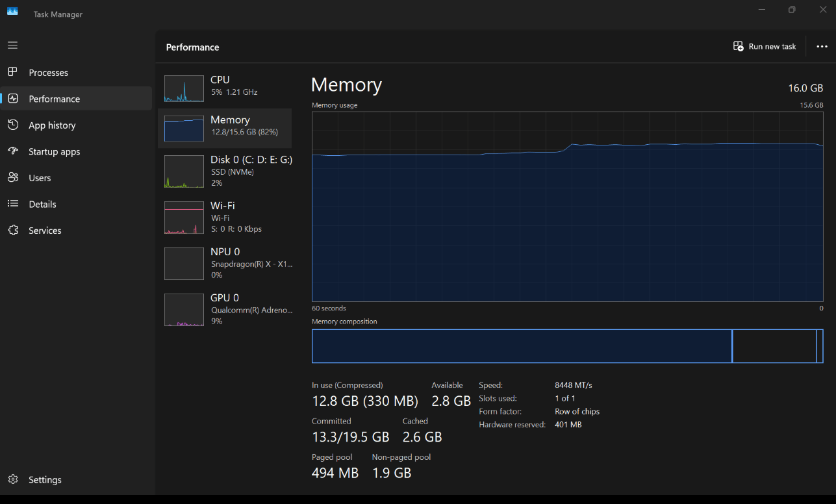Click the Hardware reserved 401 MB value
This screenshot has width=836, height=504.
coord(568,425)
